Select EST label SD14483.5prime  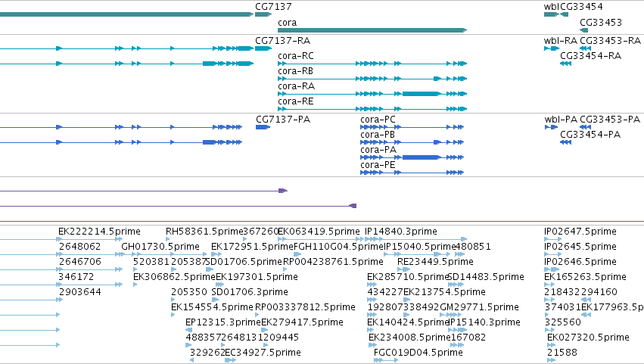486,277
